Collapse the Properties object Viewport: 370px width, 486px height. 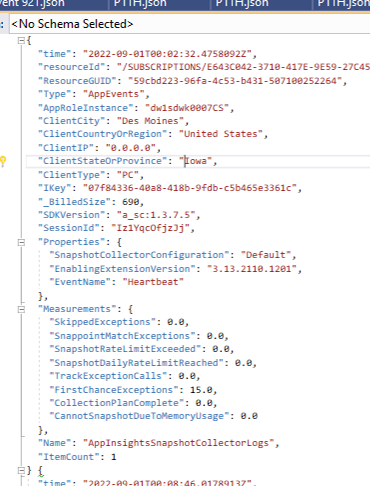point(21,242)
